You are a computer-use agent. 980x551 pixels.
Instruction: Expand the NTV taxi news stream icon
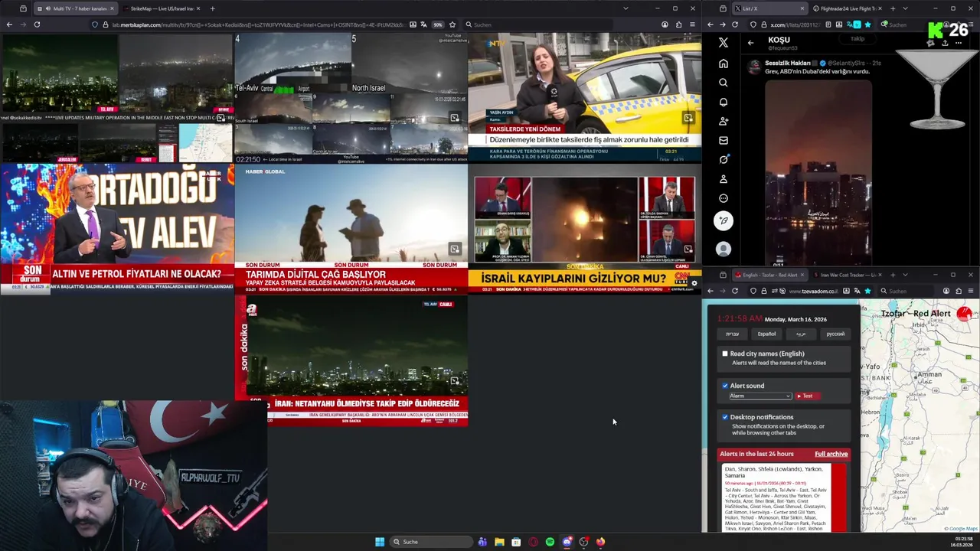(688, 118)
